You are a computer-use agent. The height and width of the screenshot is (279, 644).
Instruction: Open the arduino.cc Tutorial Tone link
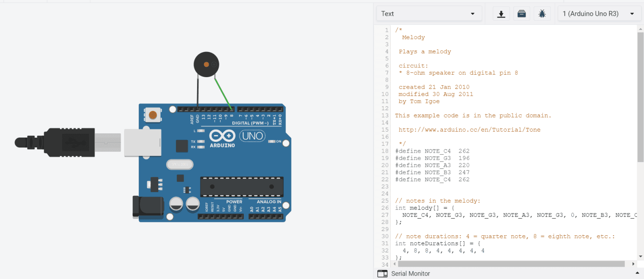click(469, 129)
